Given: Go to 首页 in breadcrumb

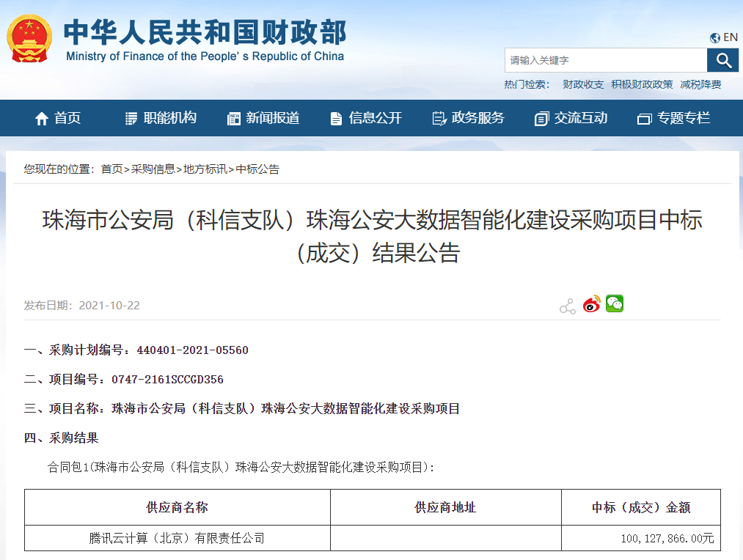Looking at the screenshot, I should (x=111, y=169).
